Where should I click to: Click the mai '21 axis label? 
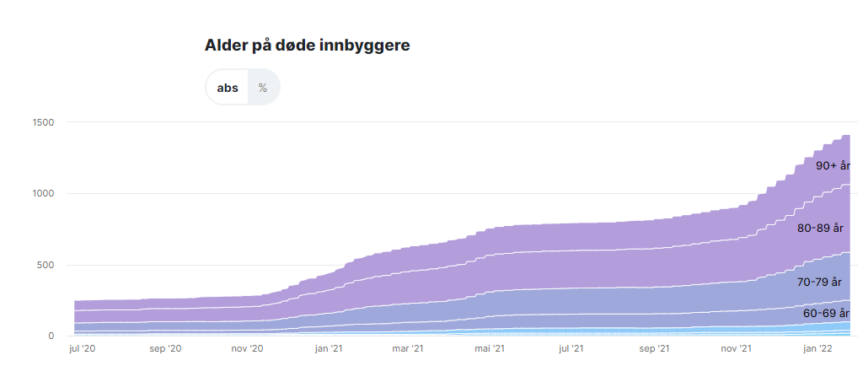(x=489, y=348)
